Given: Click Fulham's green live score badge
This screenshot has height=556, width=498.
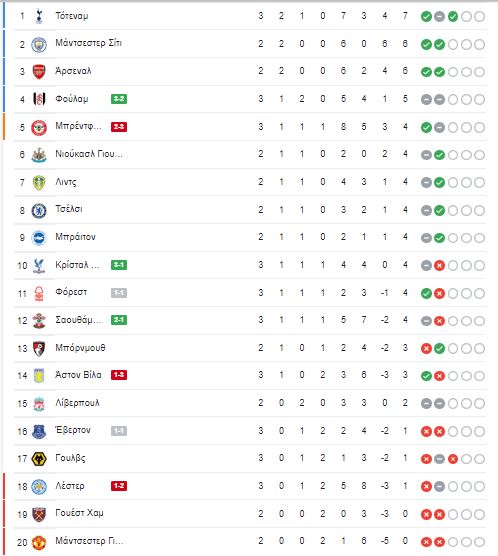Looking at the screenshot, I should click(x=119, y=99).
